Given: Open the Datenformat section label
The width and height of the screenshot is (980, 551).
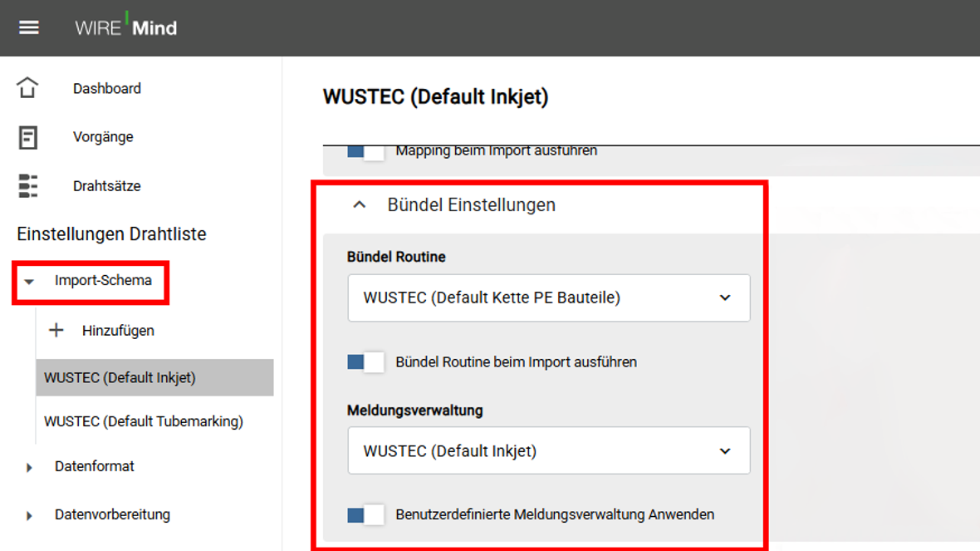Looking at the screenshot, I should click(x=95, y=466).
